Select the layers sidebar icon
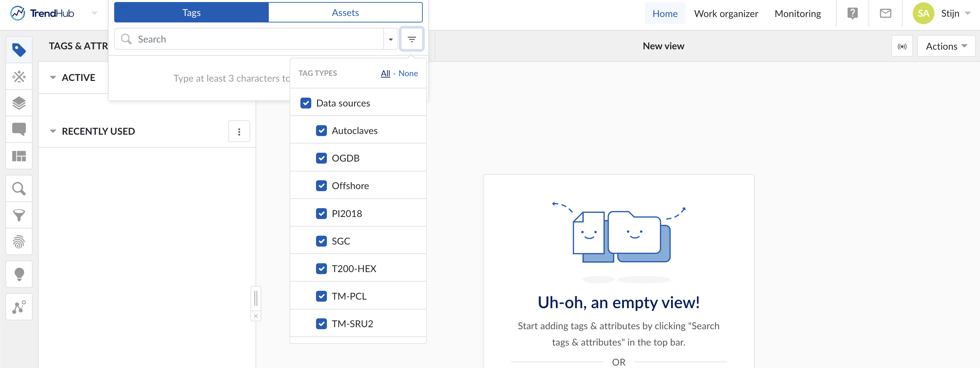980x368 pixels. point(19,103)
